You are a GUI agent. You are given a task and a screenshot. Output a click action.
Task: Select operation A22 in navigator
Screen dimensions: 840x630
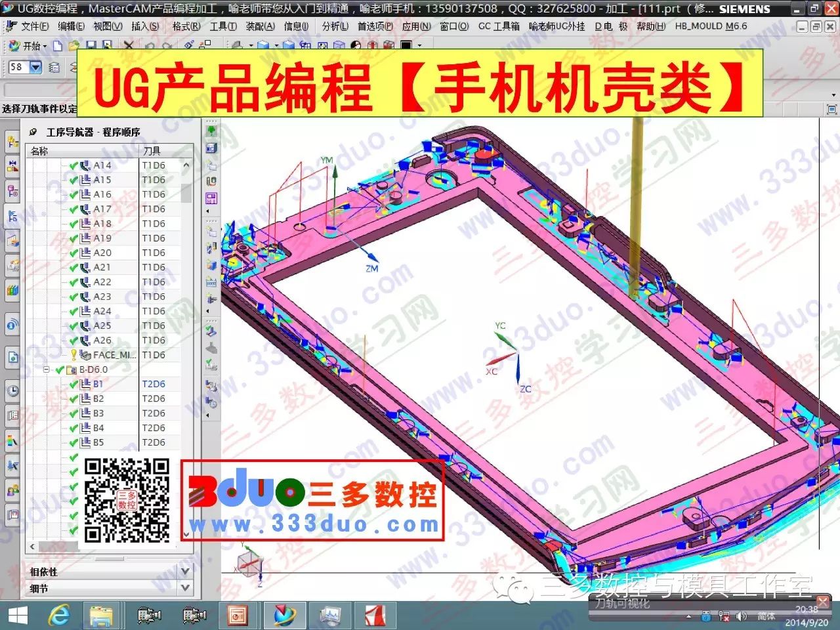click(x=102, y=282)
